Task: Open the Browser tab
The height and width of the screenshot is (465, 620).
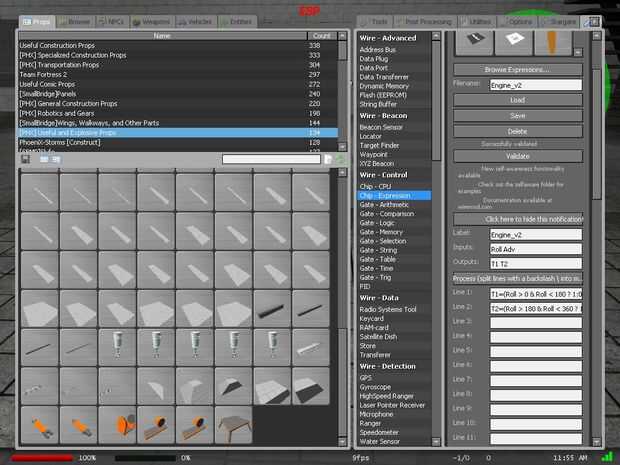Action: click(x=75, y=22)
